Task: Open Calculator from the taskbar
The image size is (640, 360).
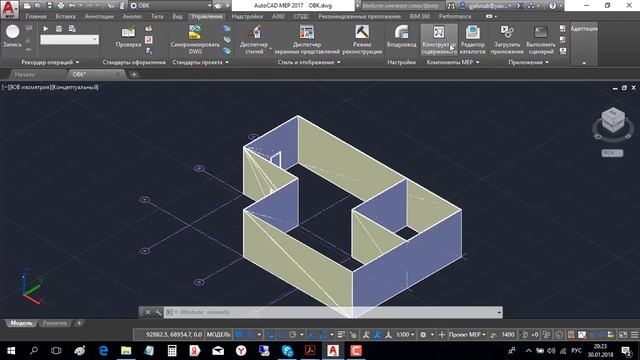Action: (172, 351)
